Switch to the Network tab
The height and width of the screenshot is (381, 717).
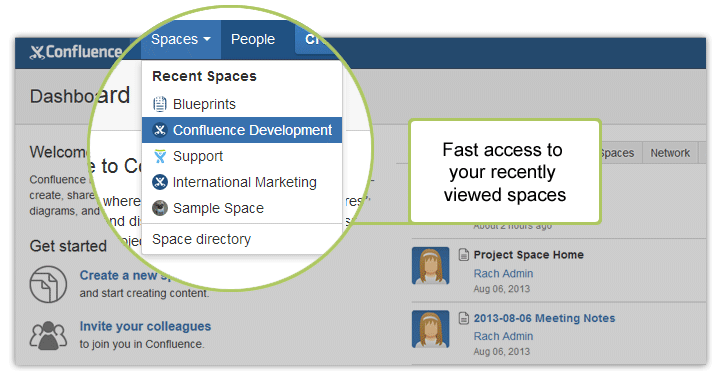[x=670, y=153]
